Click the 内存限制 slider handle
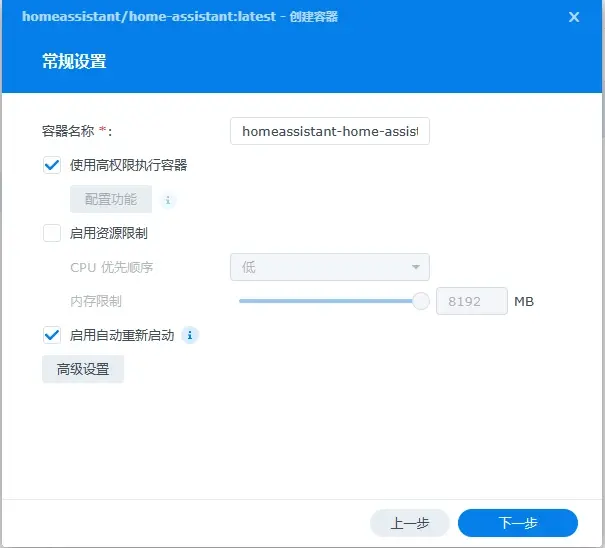605x548 pixels. 421,301
